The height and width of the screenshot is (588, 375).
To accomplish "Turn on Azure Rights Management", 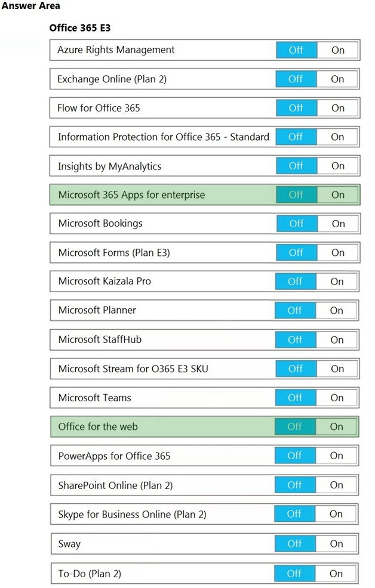I will pyautogui.click(x=337, y=50).
